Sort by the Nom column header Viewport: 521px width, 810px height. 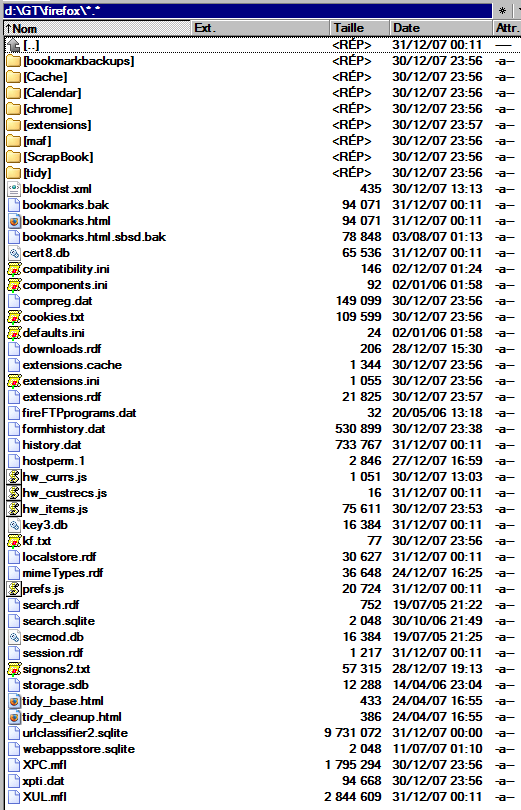[x=97, y=28]
